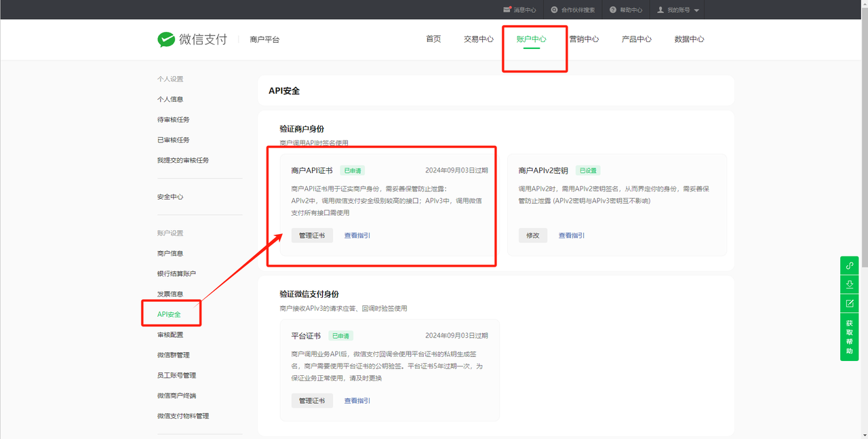Open 员工账号管理 in the sidebar
Screen dimensions: 868x439
176,375
